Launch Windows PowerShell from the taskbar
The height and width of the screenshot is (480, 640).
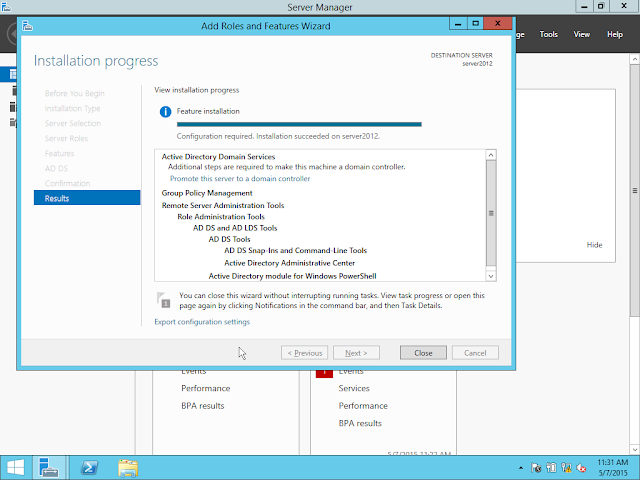tap(89, 468)
